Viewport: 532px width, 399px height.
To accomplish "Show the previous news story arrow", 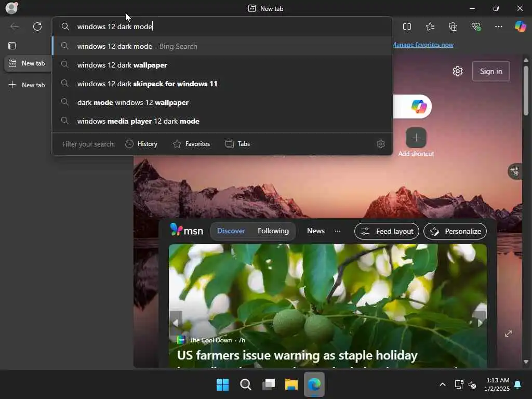I will (x=176, y=323).
